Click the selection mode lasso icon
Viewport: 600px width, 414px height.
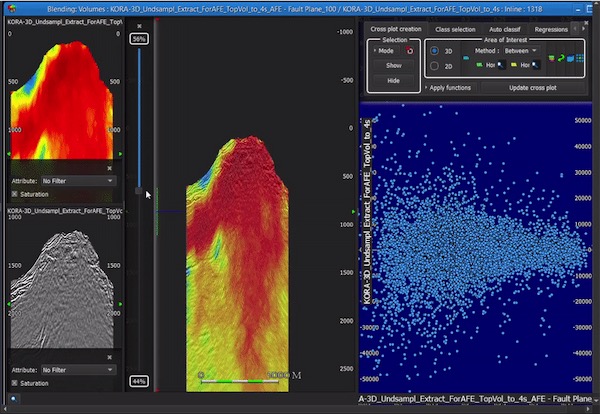[409, 51]
